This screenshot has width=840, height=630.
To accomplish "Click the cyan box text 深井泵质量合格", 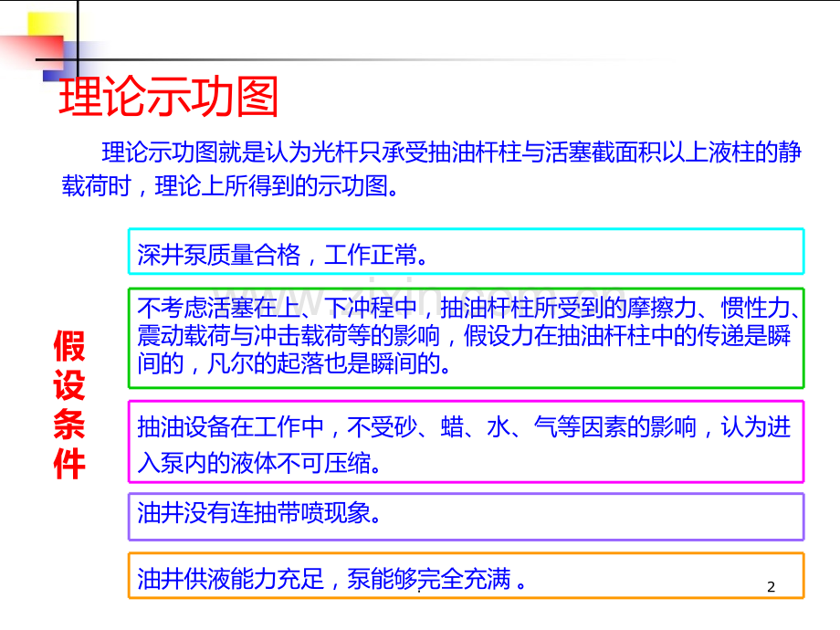I will click(x=219, y=255).
